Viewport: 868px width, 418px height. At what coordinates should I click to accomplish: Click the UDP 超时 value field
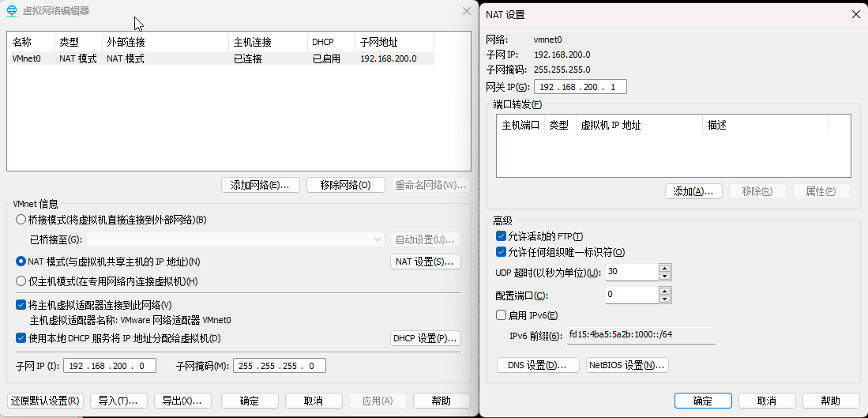pos(632,272)
